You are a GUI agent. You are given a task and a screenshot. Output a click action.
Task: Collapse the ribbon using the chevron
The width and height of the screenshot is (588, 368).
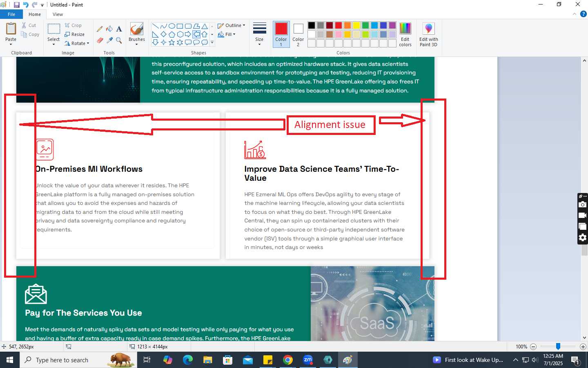pos(575,14)
